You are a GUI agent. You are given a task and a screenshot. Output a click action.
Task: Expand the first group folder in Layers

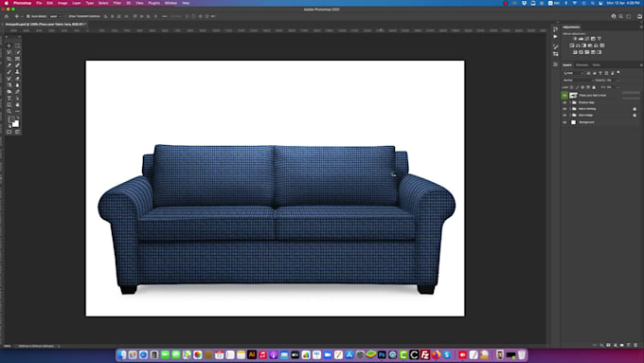(x=570, y=102)
